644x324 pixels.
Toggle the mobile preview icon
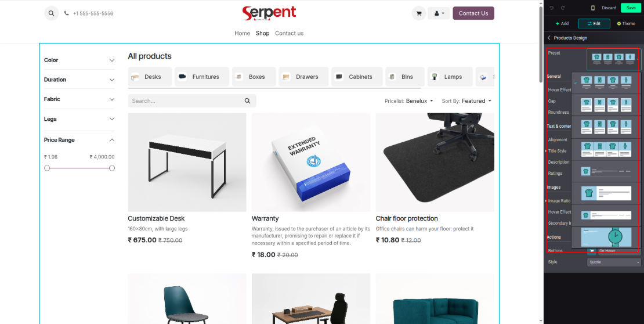[x=593, y=8]
